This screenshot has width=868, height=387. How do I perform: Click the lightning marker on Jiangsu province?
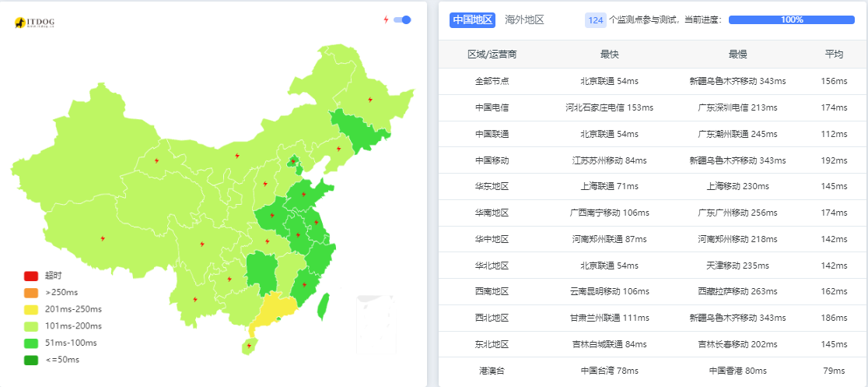(x=316, y=222)
